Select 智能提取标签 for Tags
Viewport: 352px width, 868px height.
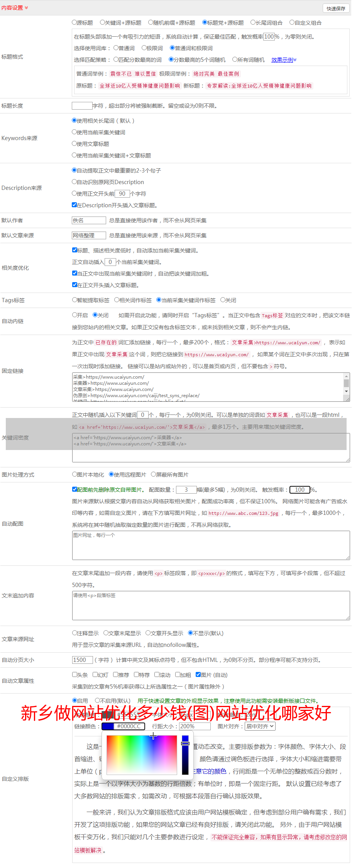(74, 300)
